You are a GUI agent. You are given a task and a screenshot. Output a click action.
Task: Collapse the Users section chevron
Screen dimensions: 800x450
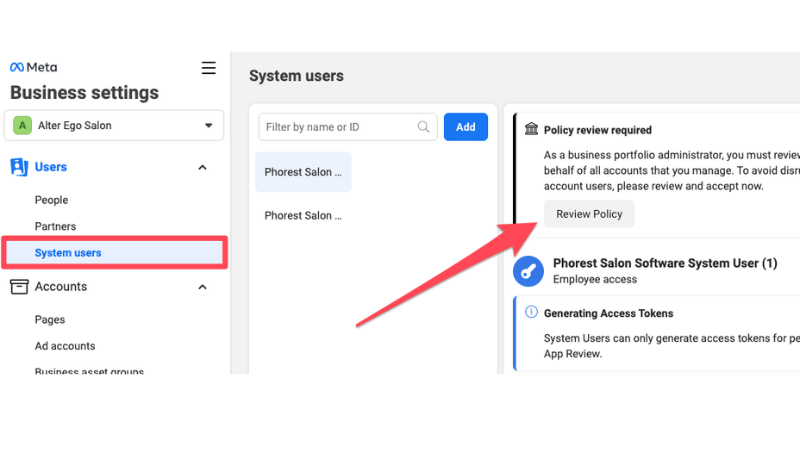(x=202, y=167)
